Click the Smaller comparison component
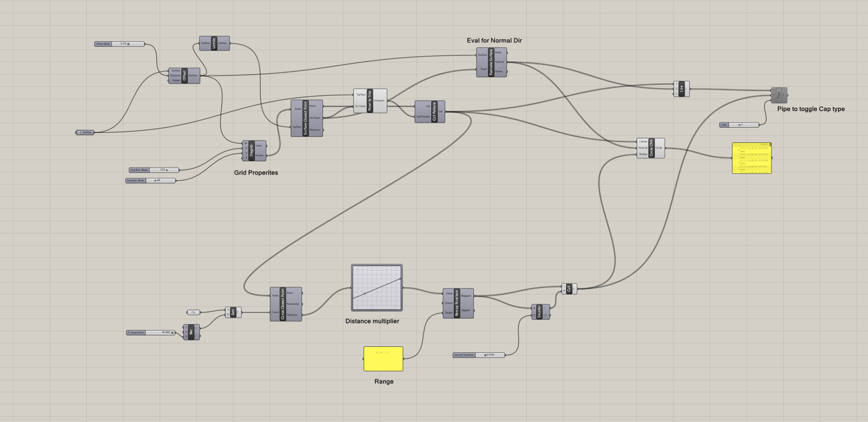 539,312
